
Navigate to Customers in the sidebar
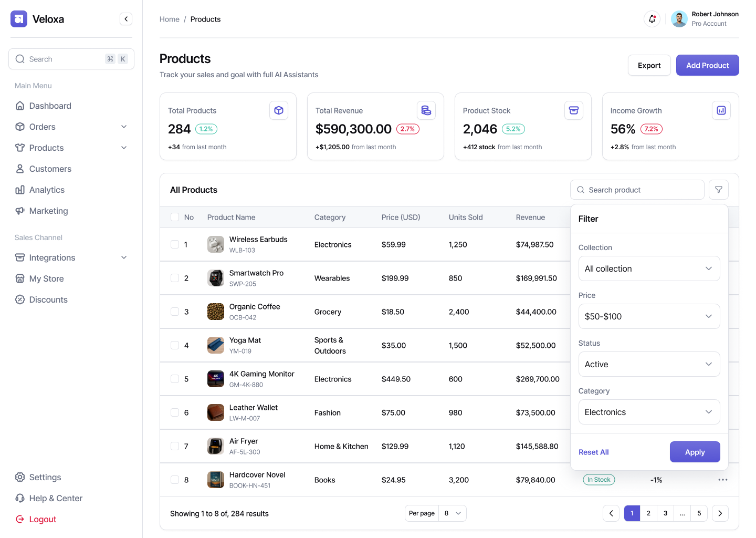50,169
